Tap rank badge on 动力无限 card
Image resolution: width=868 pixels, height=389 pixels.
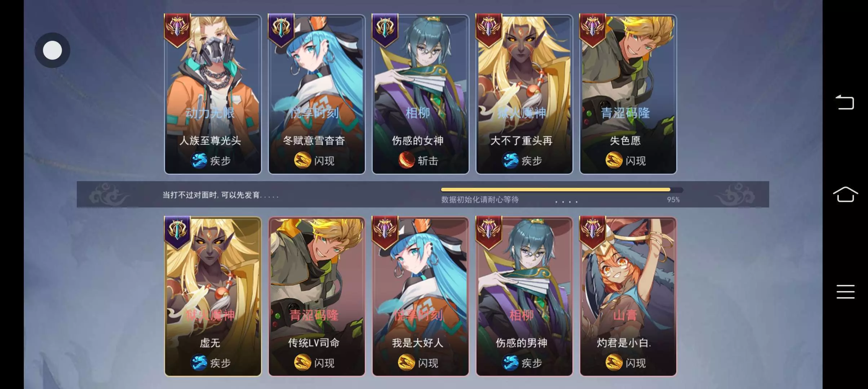tap(177, 30)
